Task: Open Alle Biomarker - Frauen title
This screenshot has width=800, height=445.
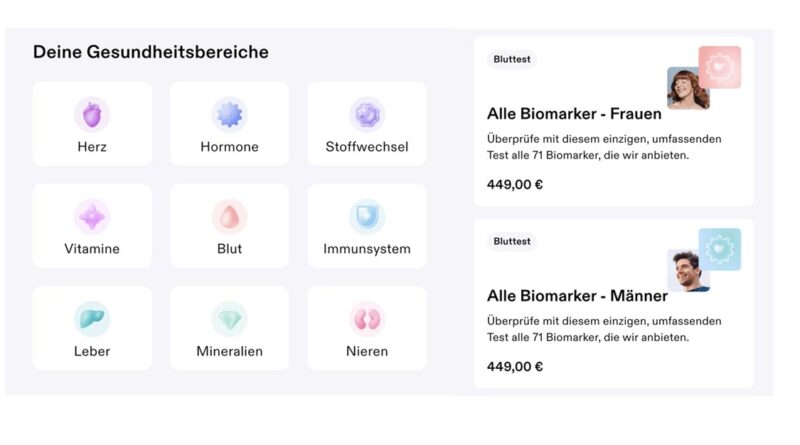Action: point(574,113)
